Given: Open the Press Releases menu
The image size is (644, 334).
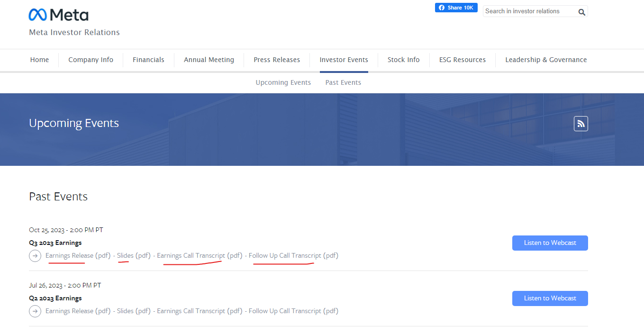Looking at the screenshot, I should [277, 60].
